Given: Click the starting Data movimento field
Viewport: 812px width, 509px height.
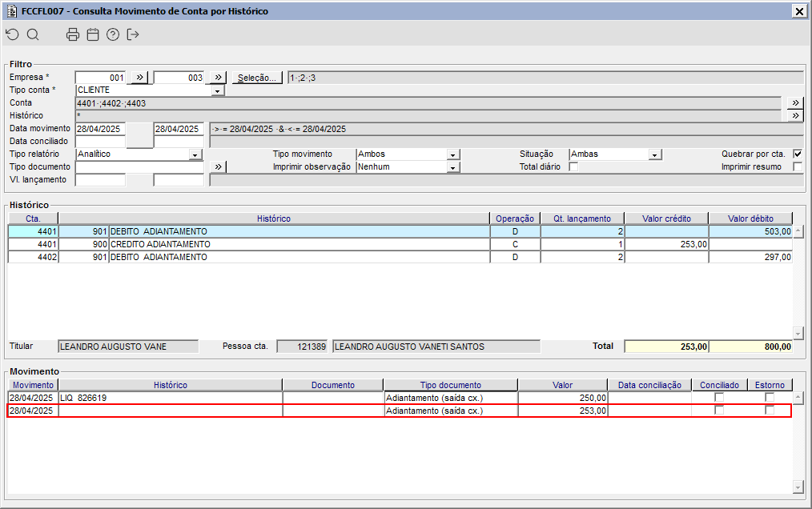Looking at the screenshot, I should tap(100, 128).
